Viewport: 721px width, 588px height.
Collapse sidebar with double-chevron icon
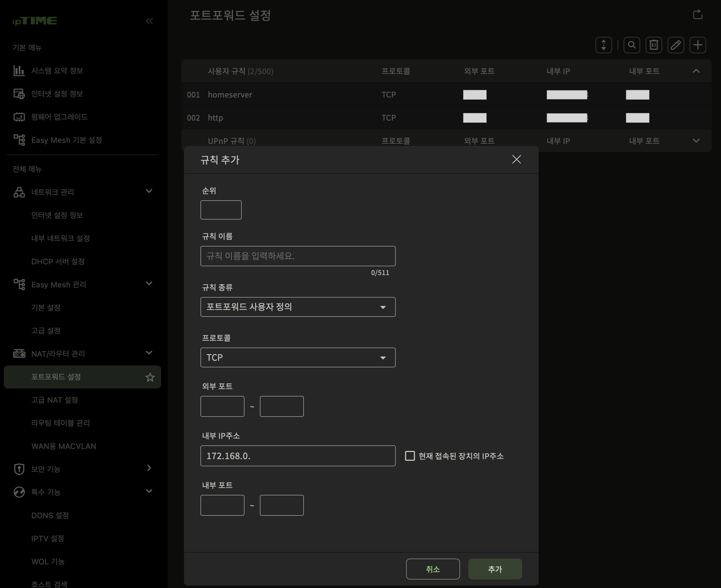click(x=149, y=21)
